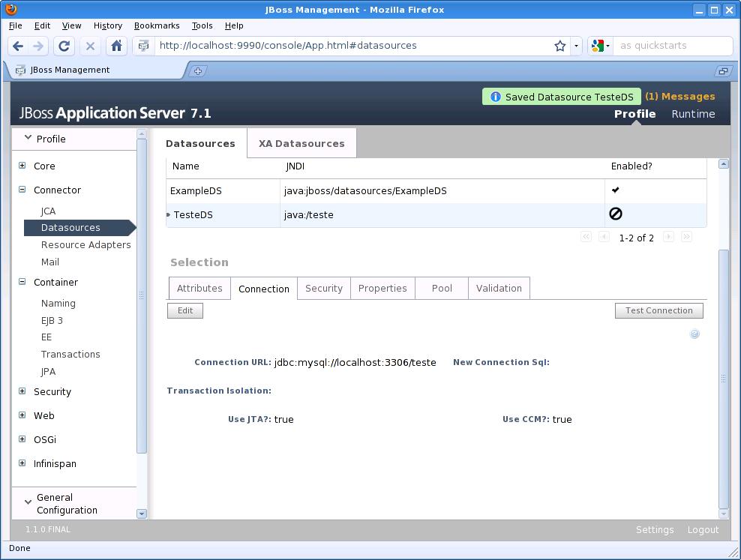Click the info icon in saved notification
The image size is (741, 560).
pyautogui.click(x=495, y=97)
